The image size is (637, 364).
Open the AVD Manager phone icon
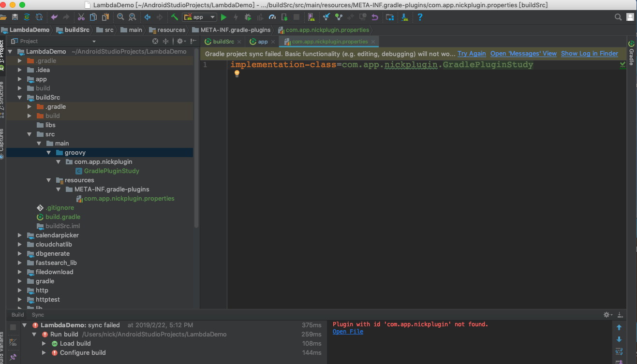point(311,17)
